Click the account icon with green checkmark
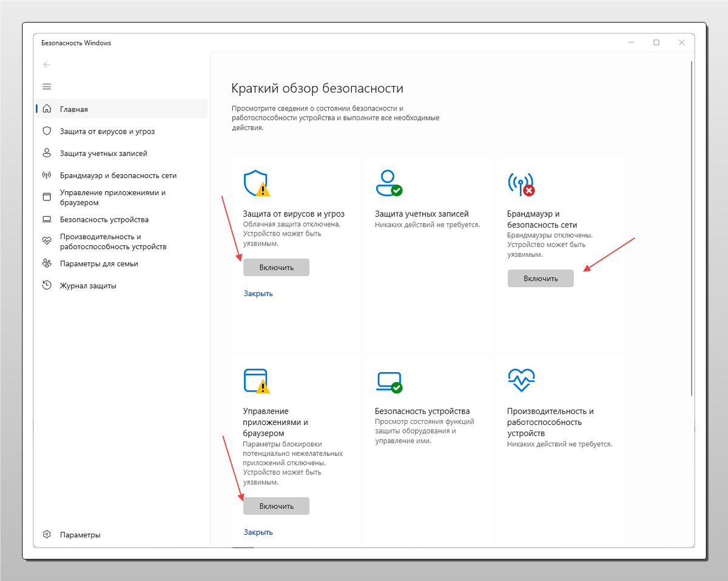The height and width of the screenshot is (581, 728). coord(389,183)
